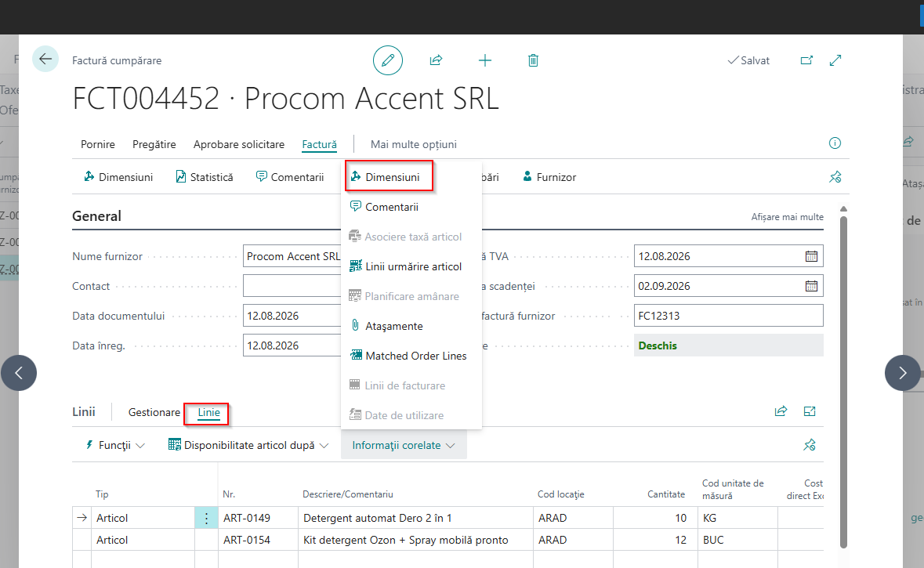The height and width of the screenshot is (568, 924).
Task: Click the page's vertical scrollbar
Action: point(843,382)
